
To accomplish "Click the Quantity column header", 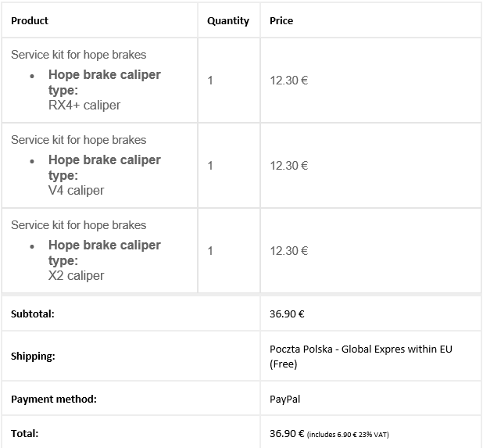I will (227, 20).
